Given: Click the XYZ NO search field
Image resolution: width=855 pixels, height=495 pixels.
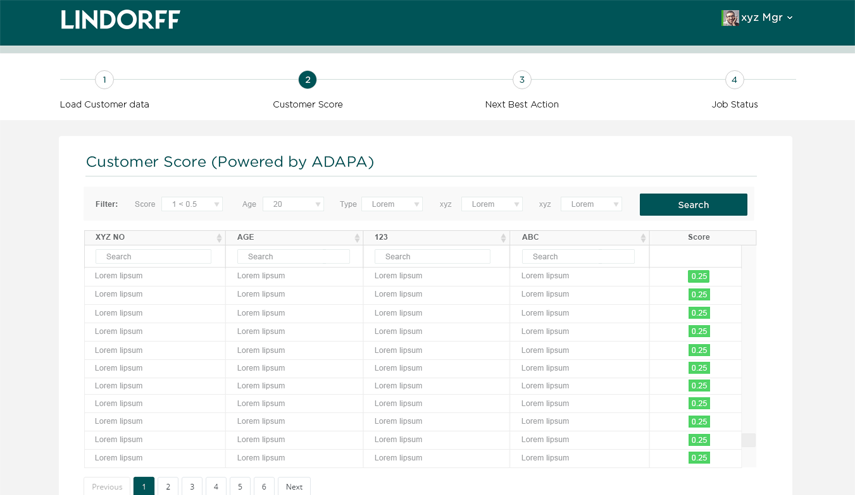Looking at the screenshot, I should [x=153, y=257].
